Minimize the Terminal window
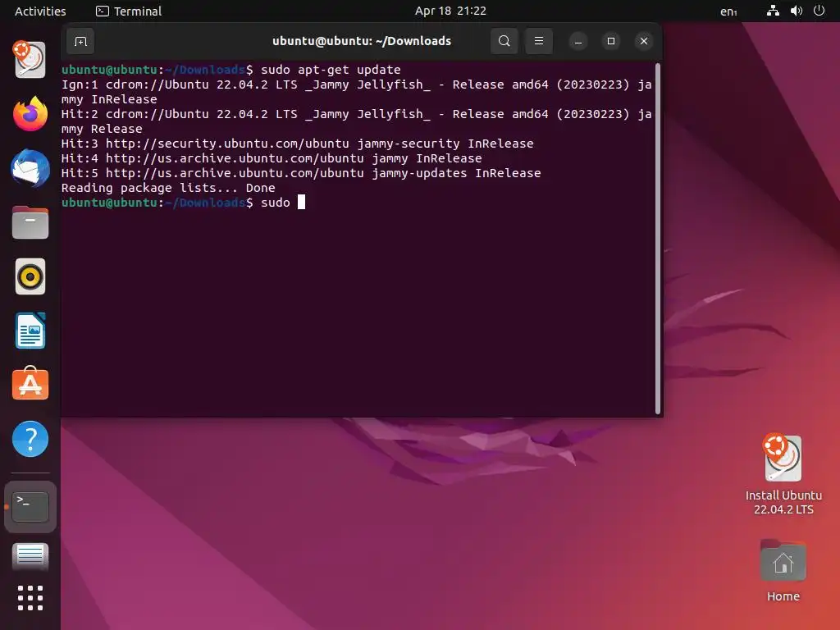This screenshot has height=630, width=840. [x=578, y=41]
